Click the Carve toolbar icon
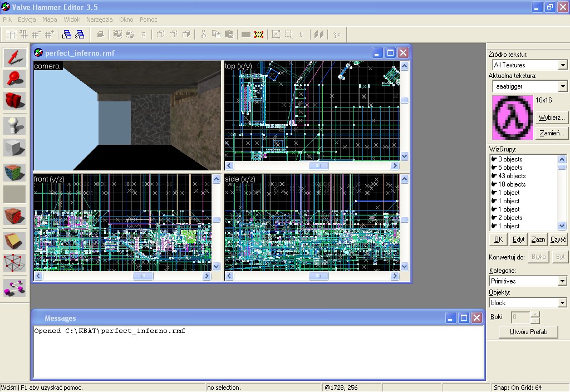 pyautogui.click(x=101, y=35)
